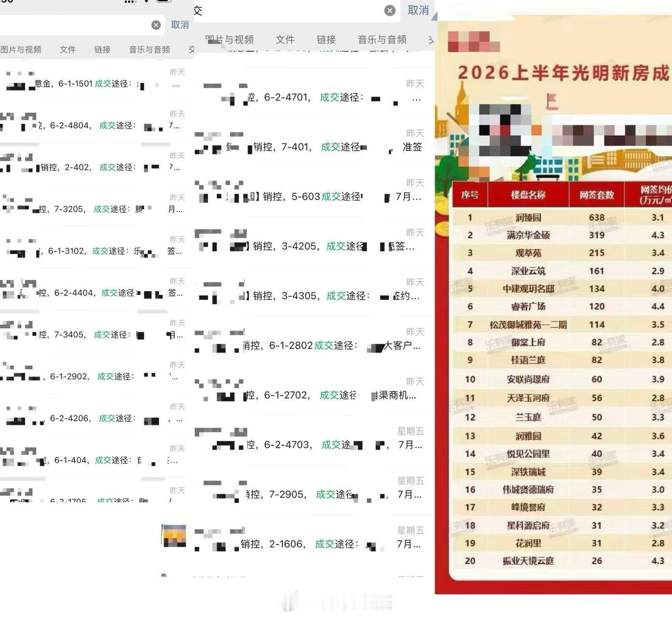Screen dimensions: 672x618
Task: Open the message result mentioning 6-1-2802
Action: coord(314,341)
